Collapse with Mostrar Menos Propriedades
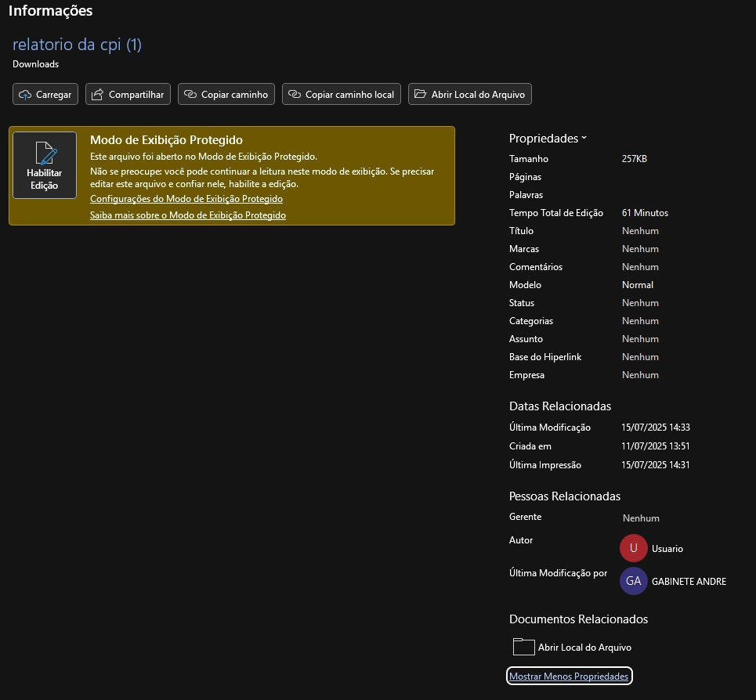The height and width of the screenshot is (700, 756). pos(569,676)
